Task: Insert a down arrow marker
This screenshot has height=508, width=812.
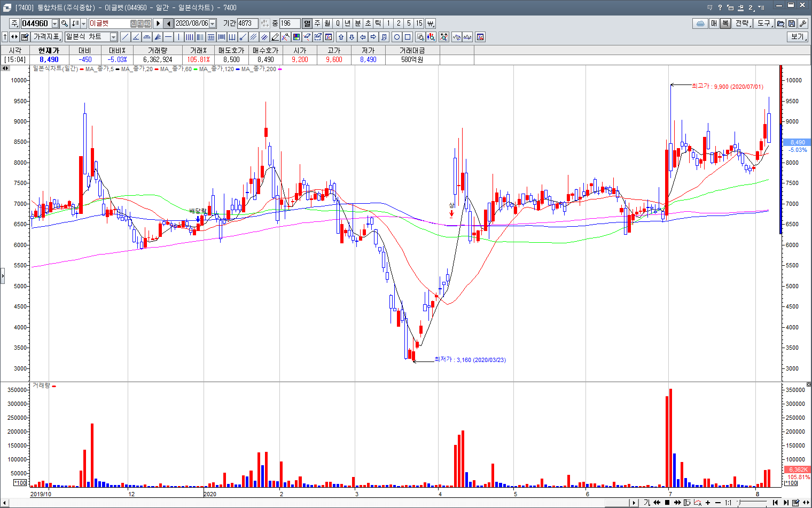Action: [x=352, y=37]
